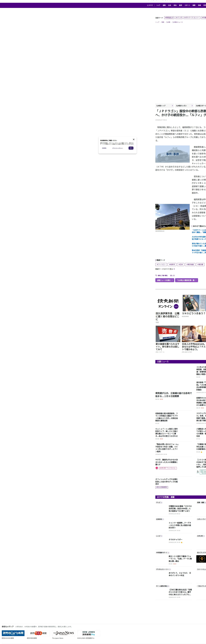206x644 pixels.
Task: Open the 九州発トップ chevron tab
Action: tap(164, 106)
